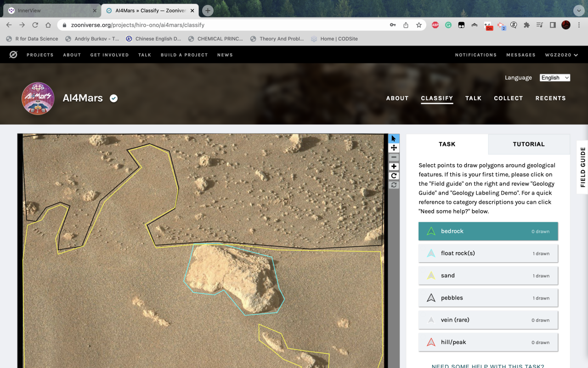Open the Chrome extensions puzzle menu
This screenshot has height=368, width=588.
click(527, 25)
